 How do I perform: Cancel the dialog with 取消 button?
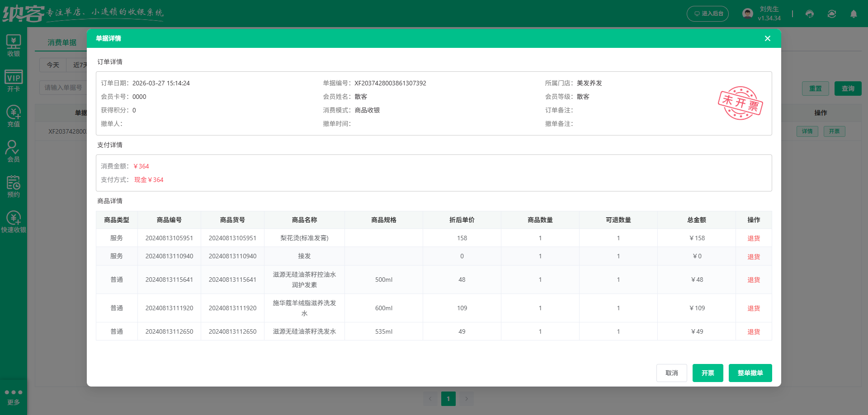[672, 373]
